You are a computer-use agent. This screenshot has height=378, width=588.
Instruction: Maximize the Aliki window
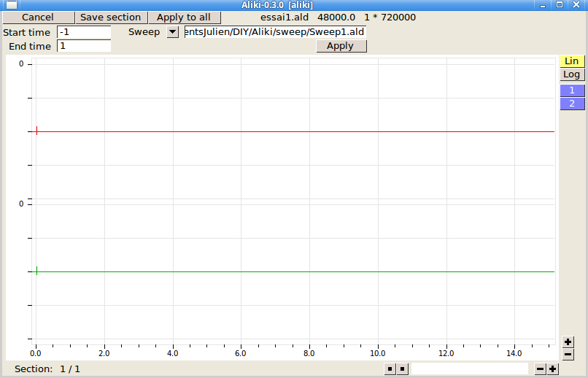click(559, 4)
